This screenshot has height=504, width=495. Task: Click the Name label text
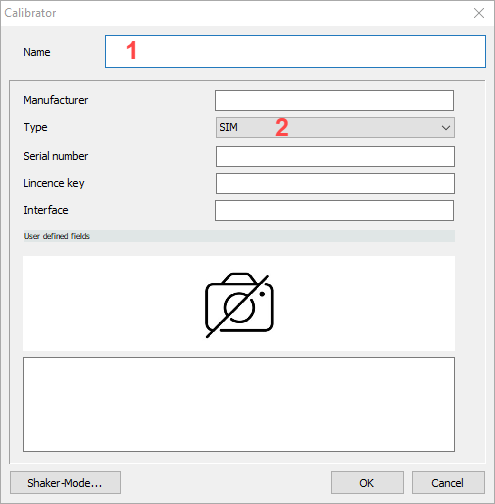pyautogui.click(x=37, y=52)
